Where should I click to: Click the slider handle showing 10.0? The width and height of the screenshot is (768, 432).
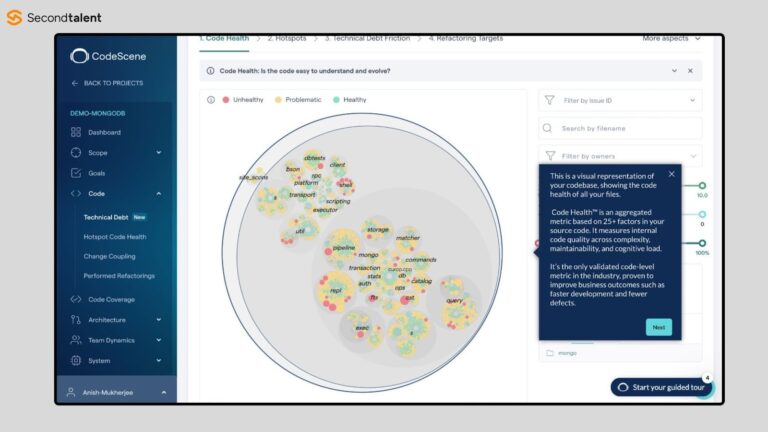(x=702, y=186)
